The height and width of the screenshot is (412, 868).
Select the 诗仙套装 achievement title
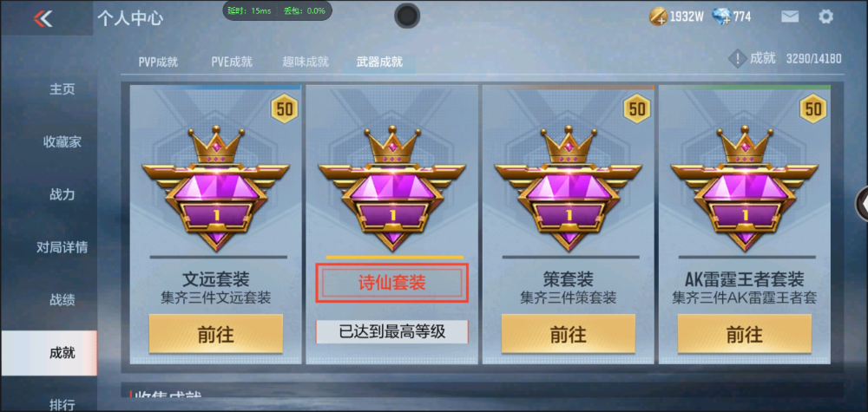(x=392, y=283)
